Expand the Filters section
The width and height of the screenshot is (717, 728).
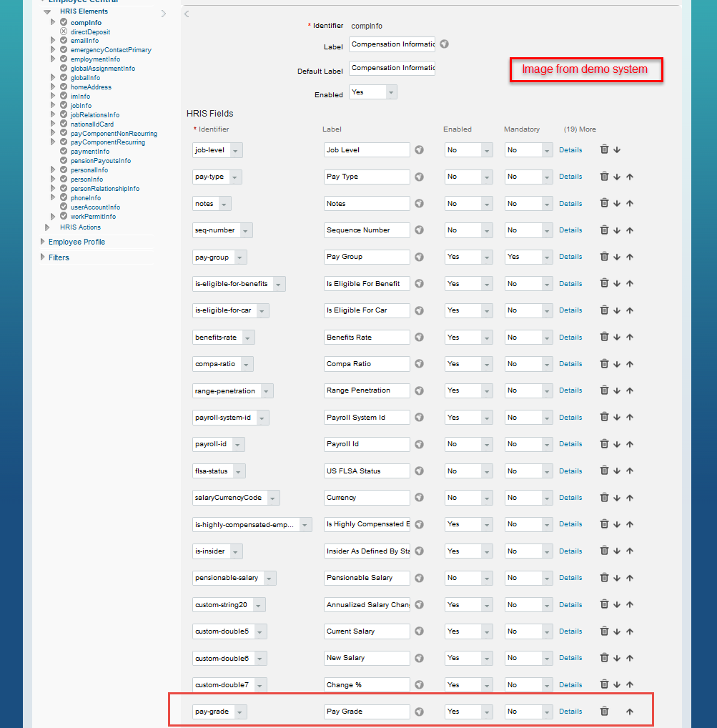coord(43,257)
